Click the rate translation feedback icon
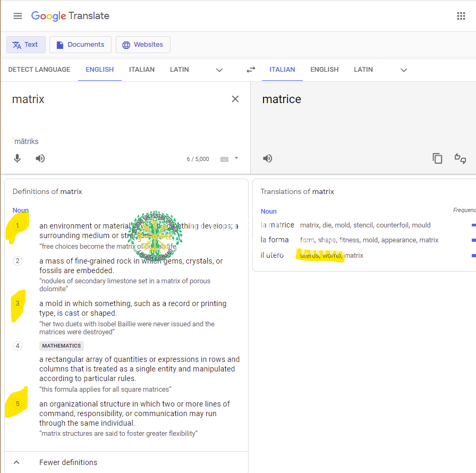Screen dimensions: 476x473 point(460,158)
